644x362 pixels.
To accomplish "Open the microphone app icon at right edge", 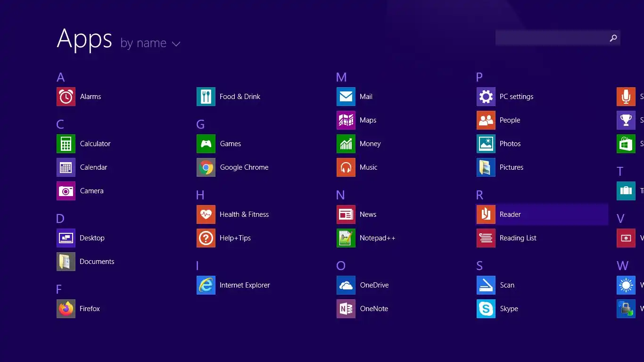I will tap(626, 97).
